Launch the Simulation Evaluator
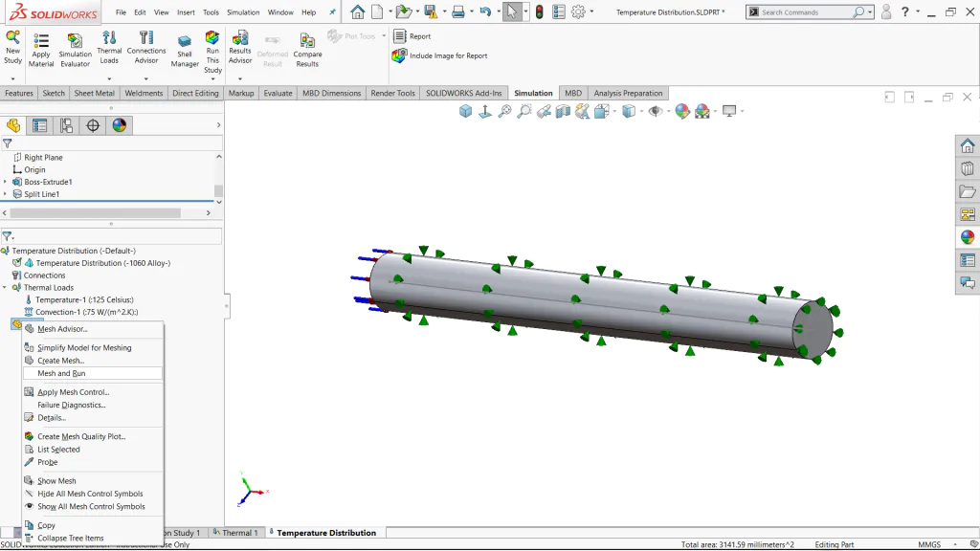The image size is (980, 551). tap(75, 50)
